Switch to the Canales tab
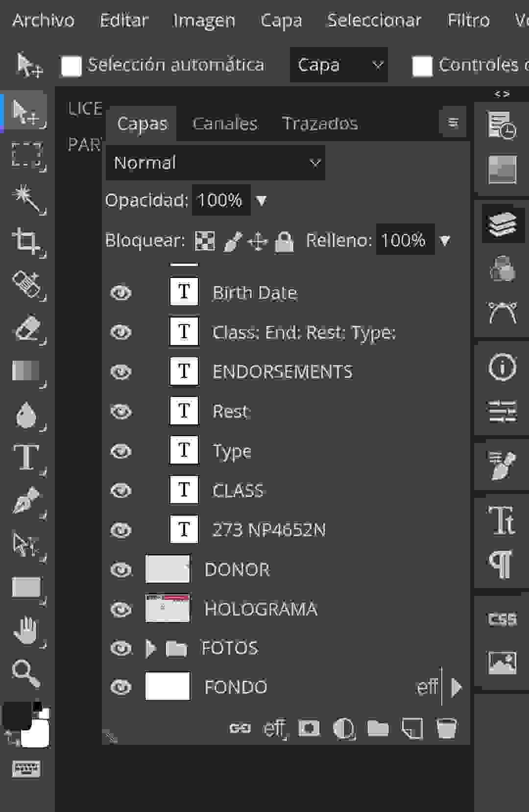The height and width of the screenshot is (812, 529). (x=225, y=123)
